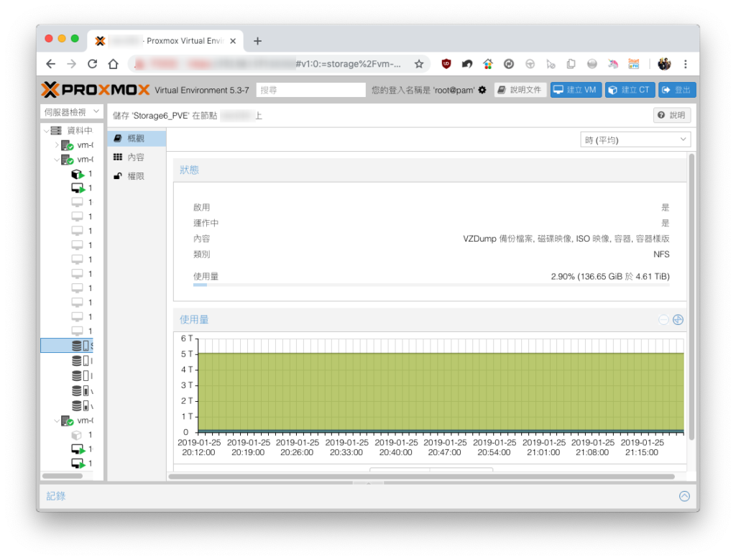Image resolution: width=736 pixels, height=560 pixels.
Task: Close the Proxmox browser tab
Action: (233, 41)
